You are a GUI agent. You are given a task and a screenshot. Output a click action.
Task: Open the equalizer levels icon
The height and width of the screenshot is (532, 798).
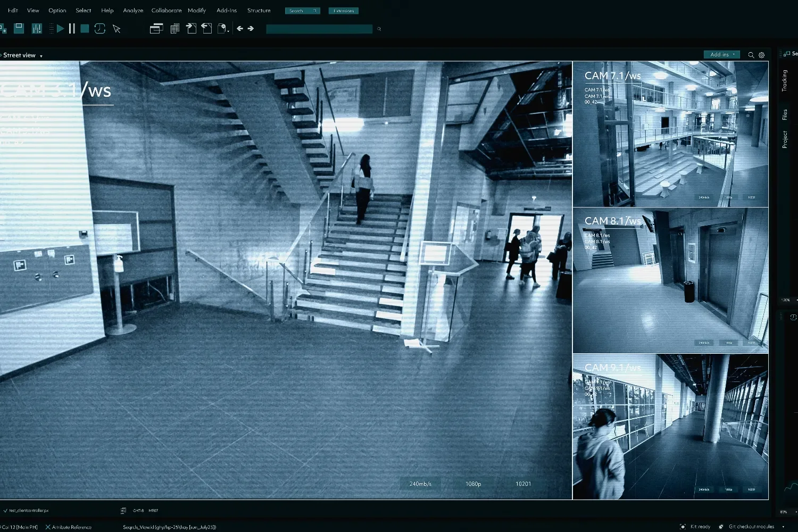click(x=37, y=29)
